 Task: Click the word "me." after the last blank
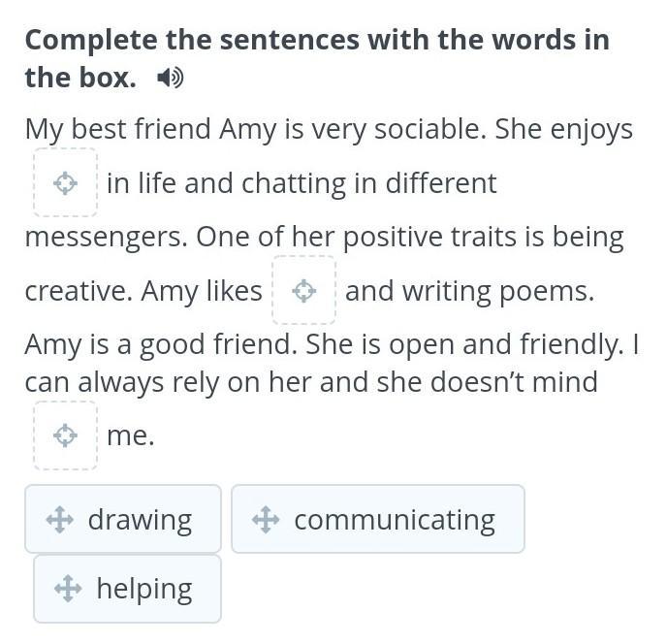(131, 435)
